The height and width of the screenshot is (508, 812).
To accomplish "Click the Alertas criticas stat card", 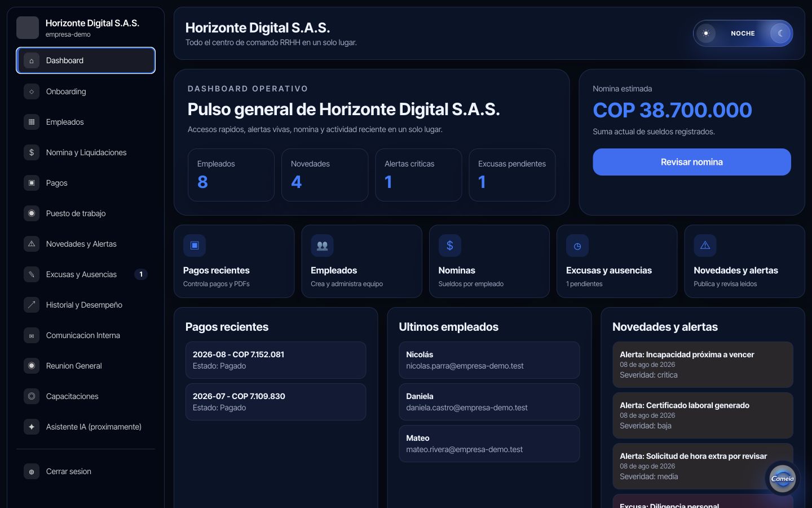I will [418, 175].
